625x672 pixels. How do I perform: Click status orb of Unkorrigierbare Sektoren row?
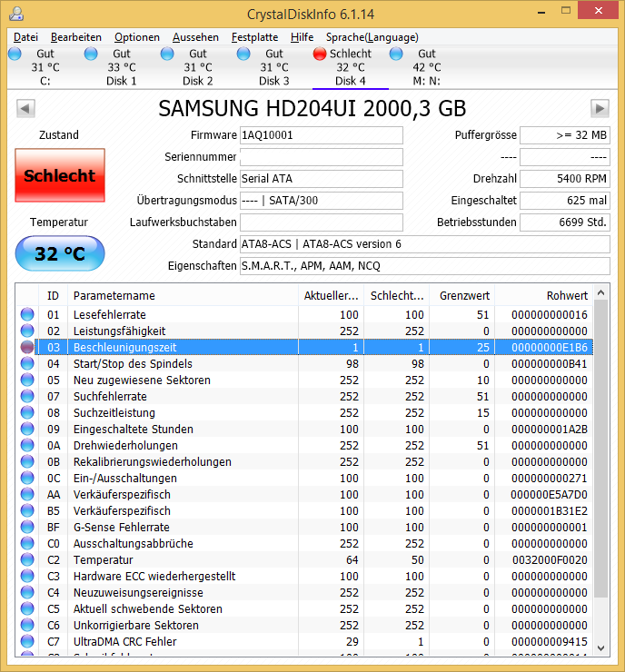tap(27, 625)
